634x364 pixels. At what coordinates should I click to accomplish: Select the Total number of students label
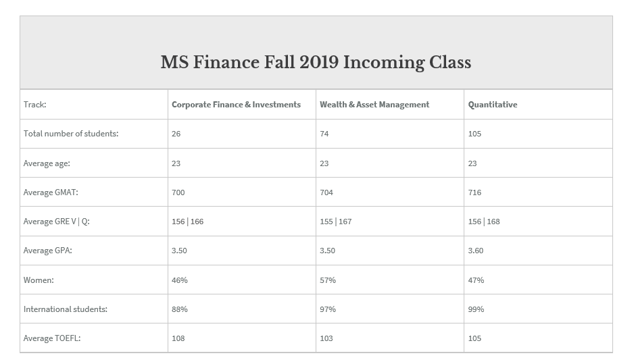click(71, 134)
